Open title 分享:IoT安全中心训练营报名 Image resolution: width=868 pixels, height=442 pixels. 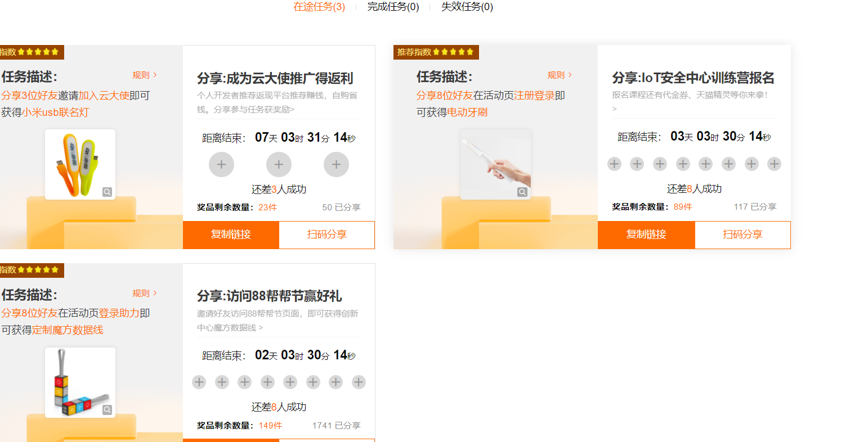pos(693,78)
